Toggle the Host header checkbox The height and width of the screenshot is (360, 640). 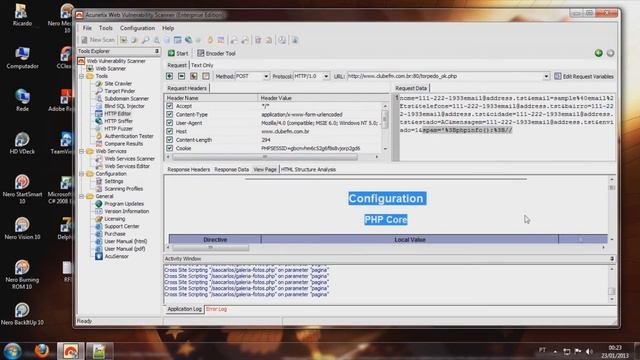point(169,131)
